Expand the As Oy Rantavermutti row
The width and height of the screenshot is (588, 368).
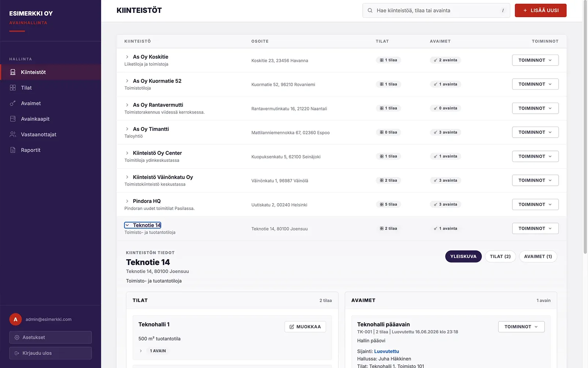click(127, 105)
